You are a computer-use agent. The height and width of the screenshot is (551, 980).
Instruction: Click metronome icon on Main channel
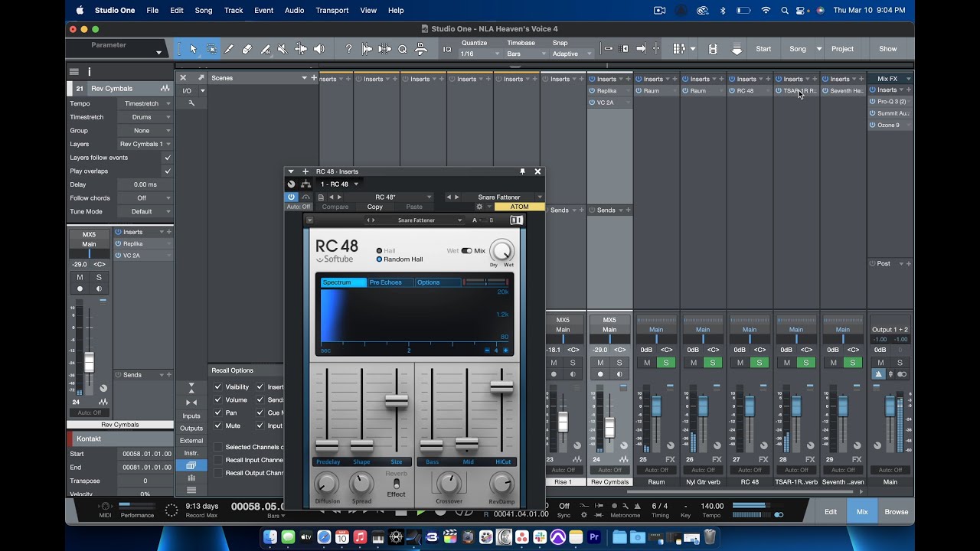tap(878, 374)
